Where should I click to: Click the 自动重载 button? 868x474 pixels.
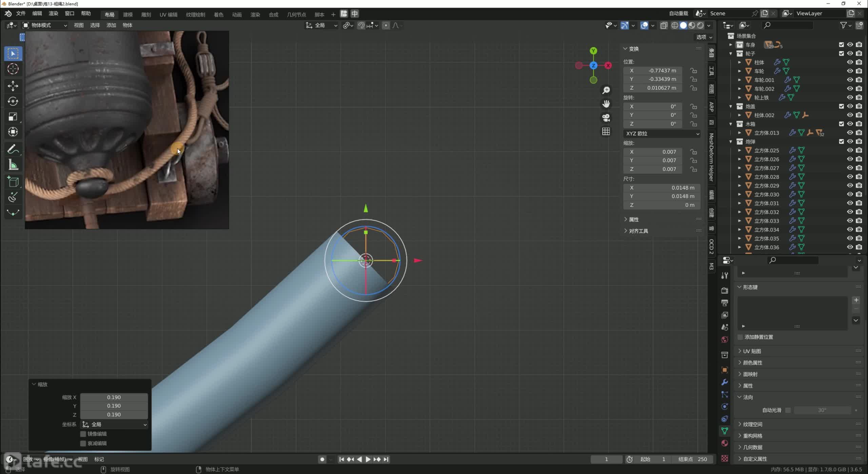[678, 14]
